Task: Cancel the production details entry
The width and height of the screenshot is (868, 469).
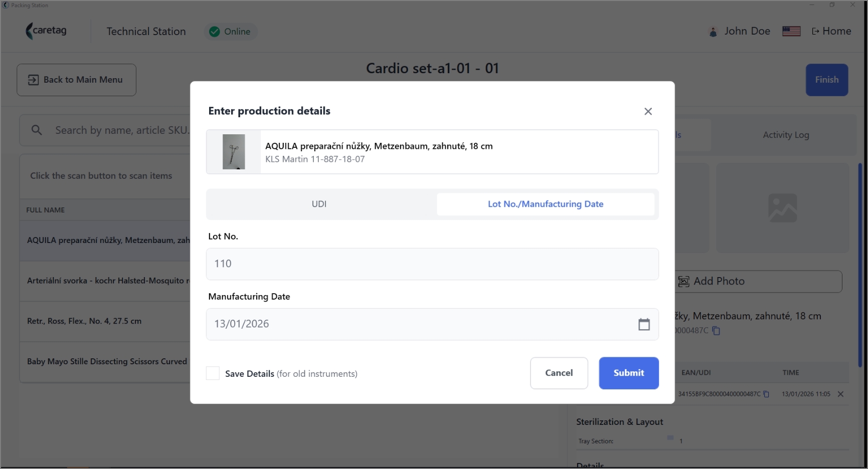Action: (559, 373)
